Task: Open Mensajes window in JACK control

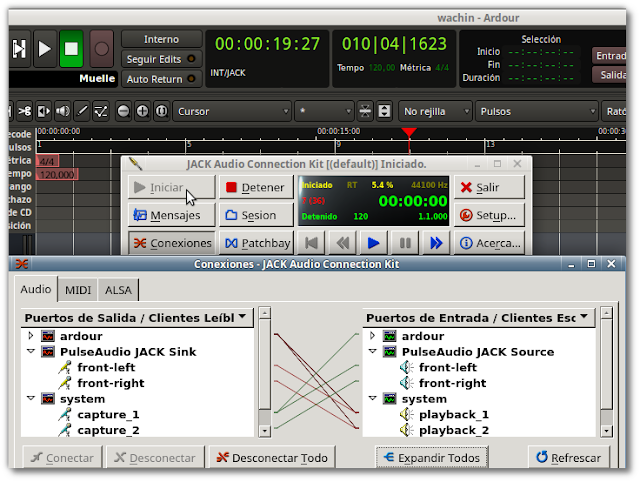Action: (x=171, y=215)
